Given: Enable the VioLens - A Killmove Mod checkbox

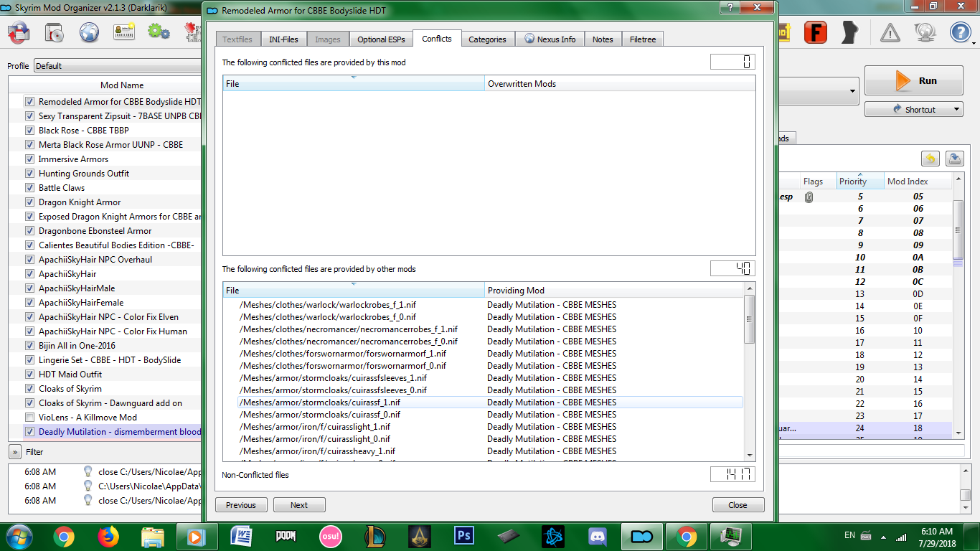Looking at the screenshot, I should [x=29, y=418].
